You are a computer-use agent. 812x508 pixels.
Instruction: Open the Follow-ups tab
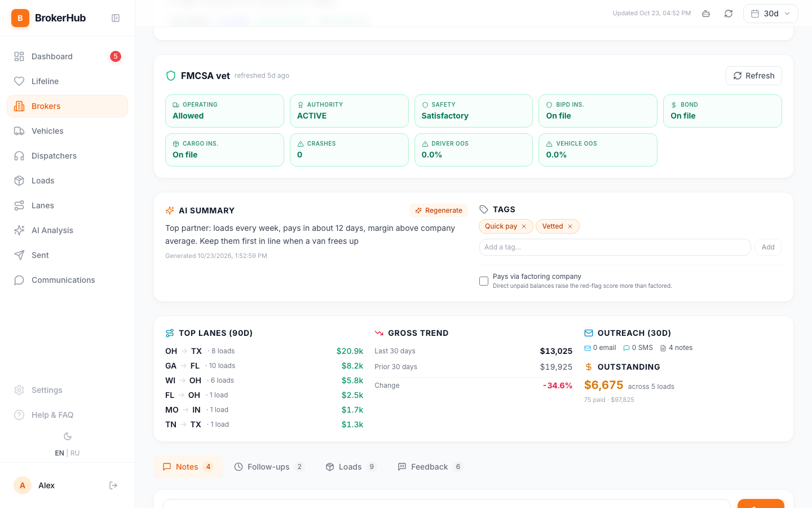269,467
